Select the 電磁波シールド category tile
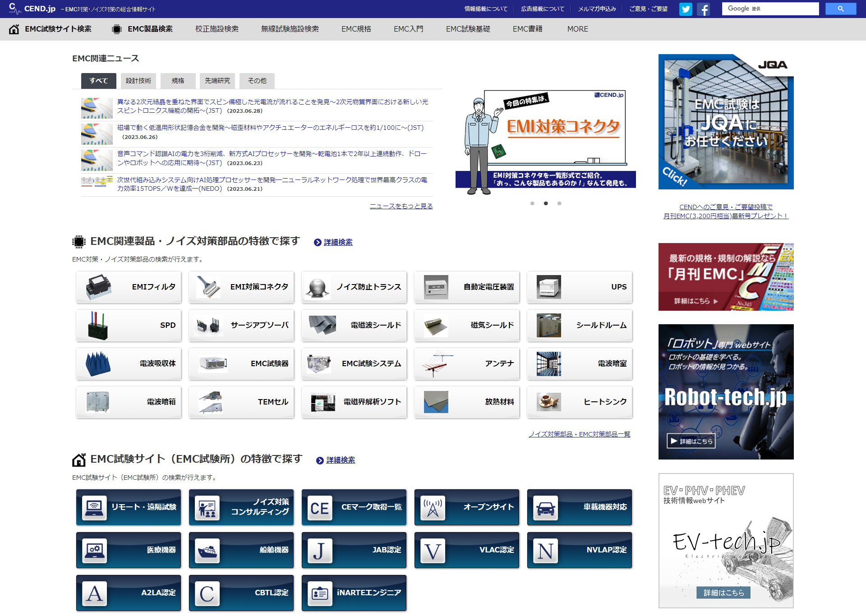Viewport: 866px width, 616px height. coord(354,325)
